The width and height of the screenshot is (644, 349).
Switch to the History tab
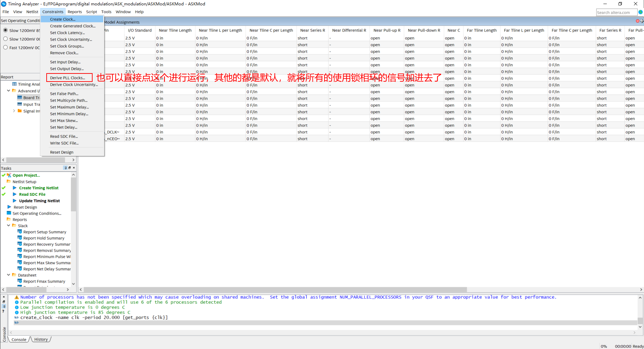point(41,339)
